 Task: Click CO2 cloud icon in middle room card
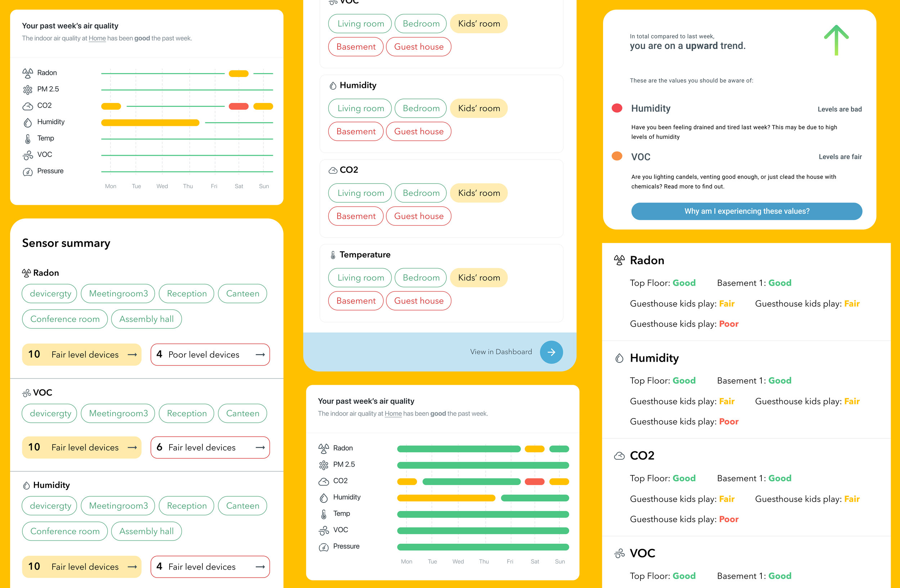click(333, 171)
